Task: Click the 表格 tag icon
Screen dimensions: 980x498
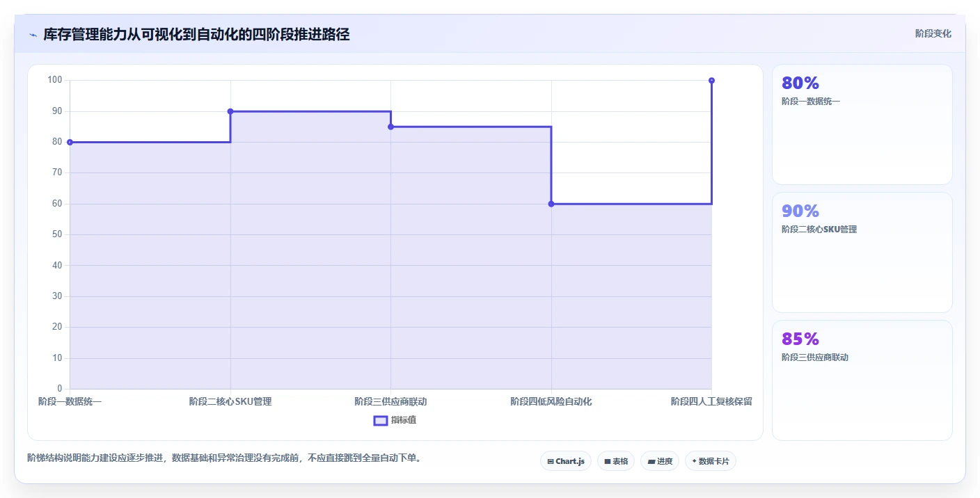Action: [608, 461]
